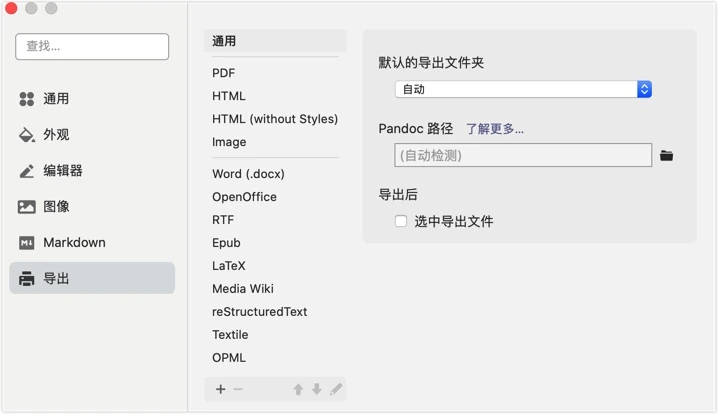Open 编辑器 preferences section
This screenshot has width=718, height=414.
pyautogui.click(x=92, y=171)
